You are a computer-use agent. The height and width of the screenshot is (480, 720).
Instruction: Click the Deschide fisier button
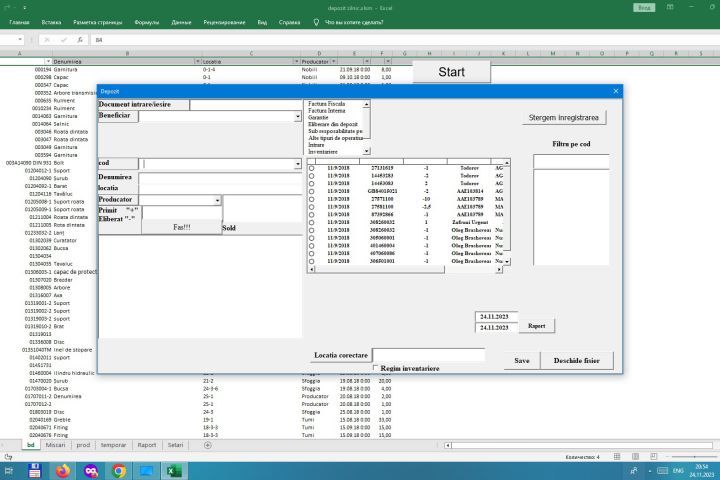(577, 361)
